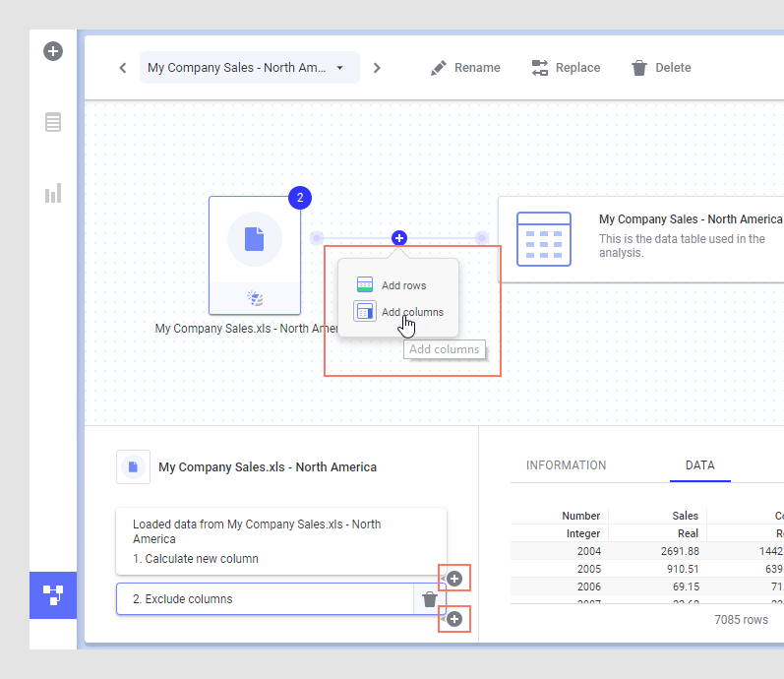Go to previous data table with left chevron
The image size is (784, 679).
point(123,68)
